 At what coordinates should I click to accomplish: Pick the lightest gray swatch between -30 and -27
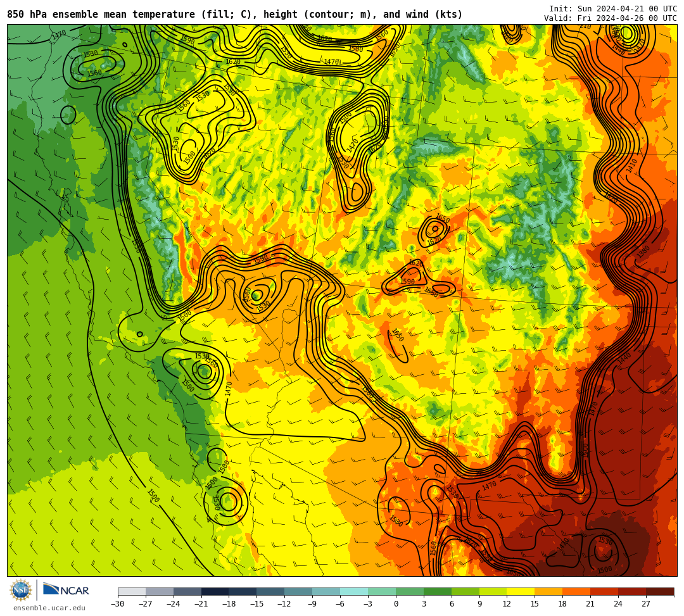(x=132, y=591)
